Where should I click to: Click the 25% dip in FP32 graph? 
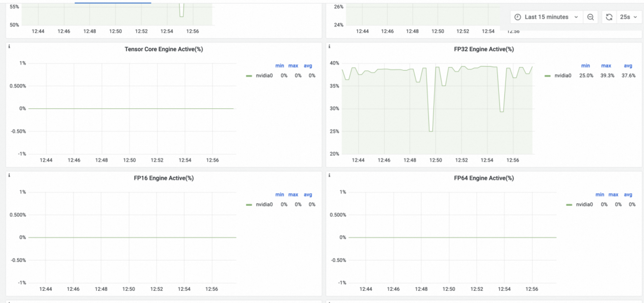point(431,131)
